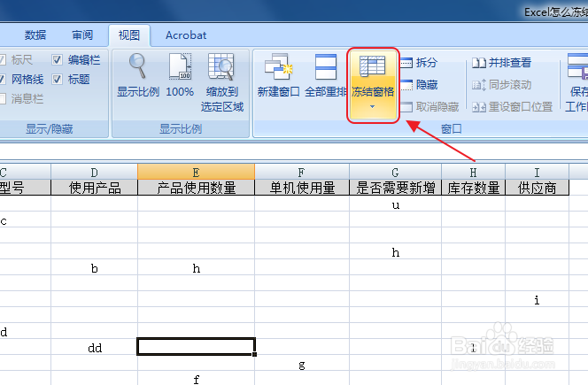Select the cell containing 'c'
Screen dimensions: 588x385
tap(25, 219)
